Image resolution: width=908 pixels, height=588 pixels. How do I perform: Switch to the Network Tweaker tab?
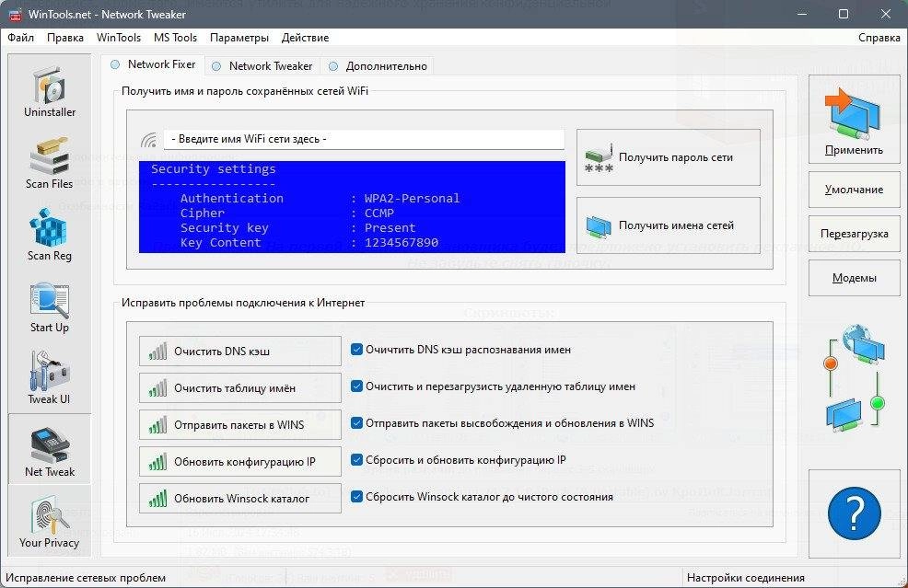tap(262, 66)
